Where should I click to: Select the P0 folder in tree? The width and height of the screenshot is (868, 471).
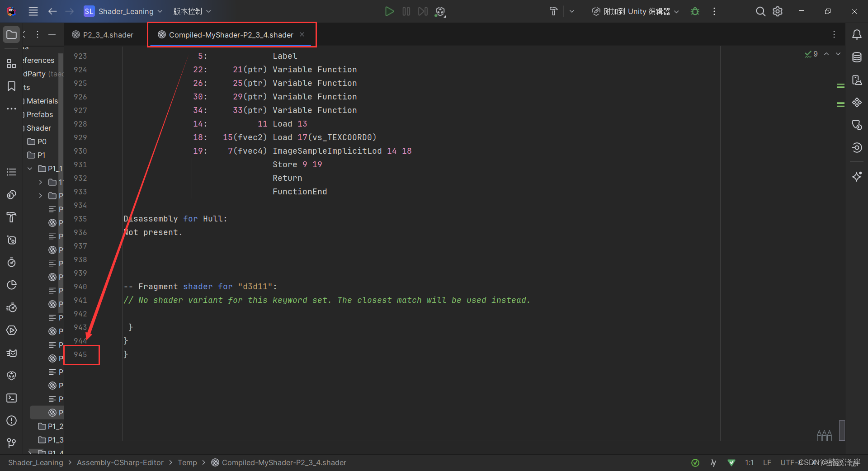(x=37, y=141)
